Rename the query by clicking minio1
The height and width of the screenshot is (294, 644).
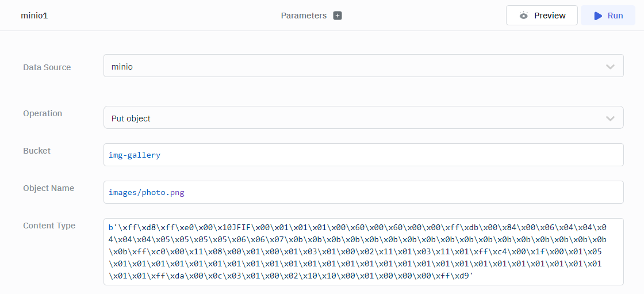[34, 16]
